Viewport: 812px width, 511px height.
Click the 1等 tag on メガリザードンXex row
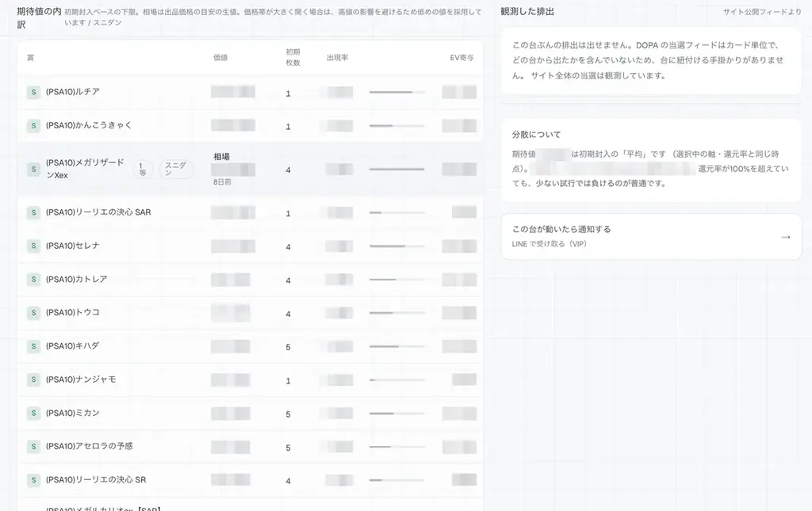point(143,169)
